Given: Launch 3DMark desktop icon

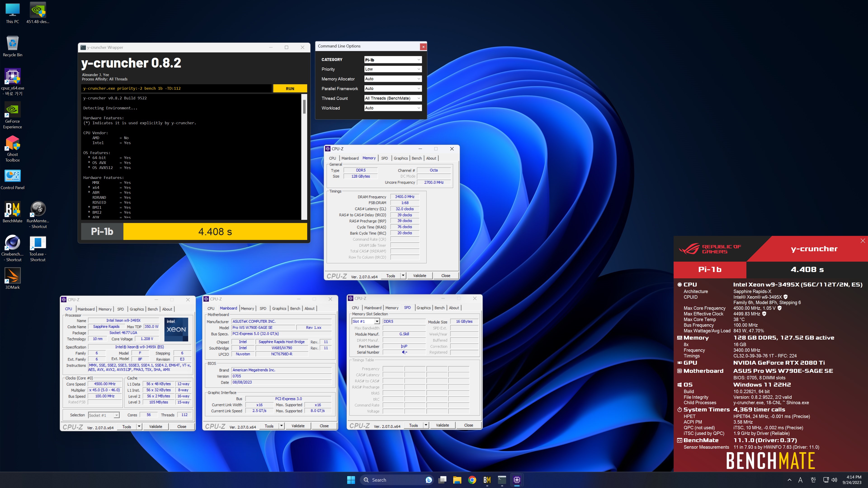Looking at the screenshot, I should click(x=12, y=279).
